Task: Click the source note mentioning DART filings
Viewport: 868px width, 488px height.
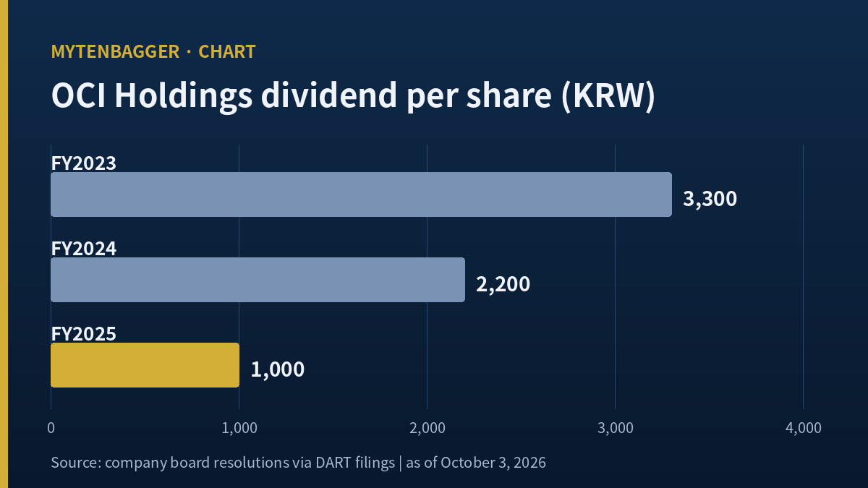Action: pyautogui.click(x=298, y=463)
